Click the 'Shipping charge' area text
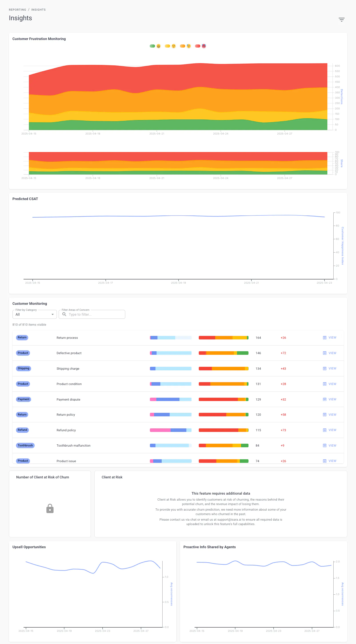Image resolution: width=356 pixels, height=644 pixels. click(68, 369)
